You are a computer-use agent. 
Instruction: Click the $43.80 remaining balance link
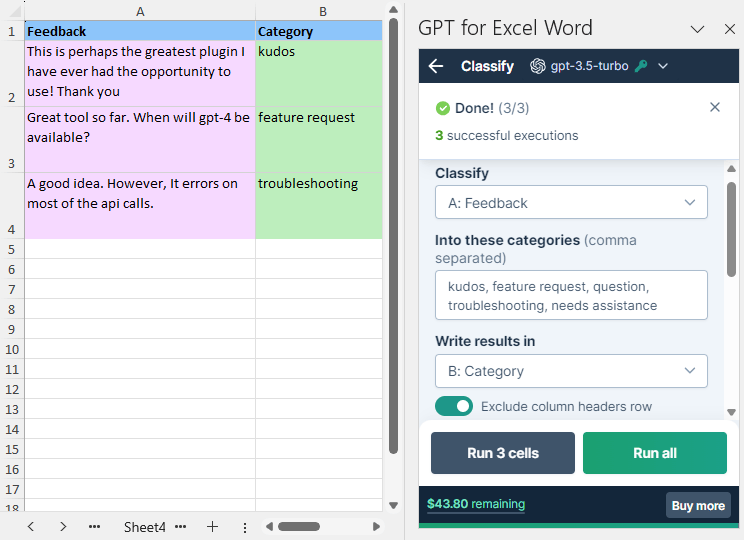tap(475, 504)
